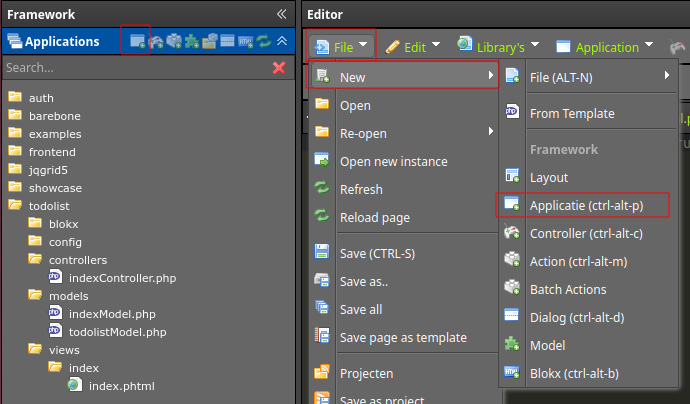The width and height of the screenshot is (690, 404).
Task: Open the Edit dropdown menu
Action: pos(412,47)
